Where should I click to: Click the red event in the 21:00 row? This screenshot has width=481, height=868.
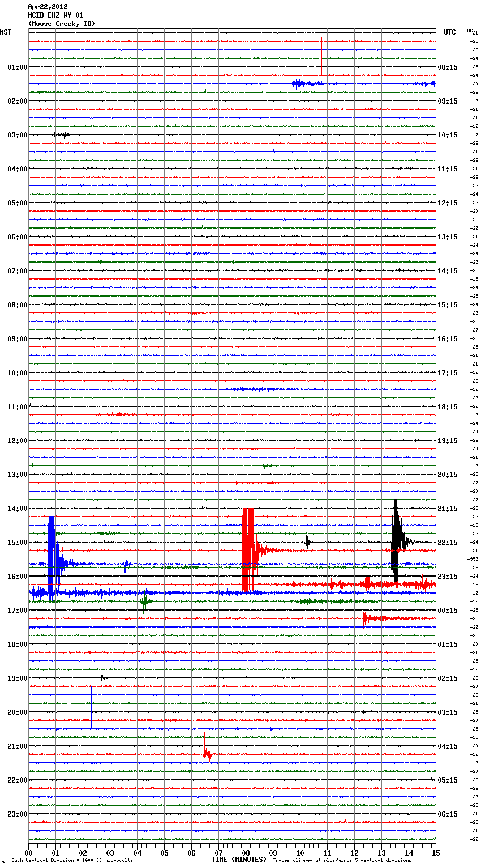click(207, 742)
